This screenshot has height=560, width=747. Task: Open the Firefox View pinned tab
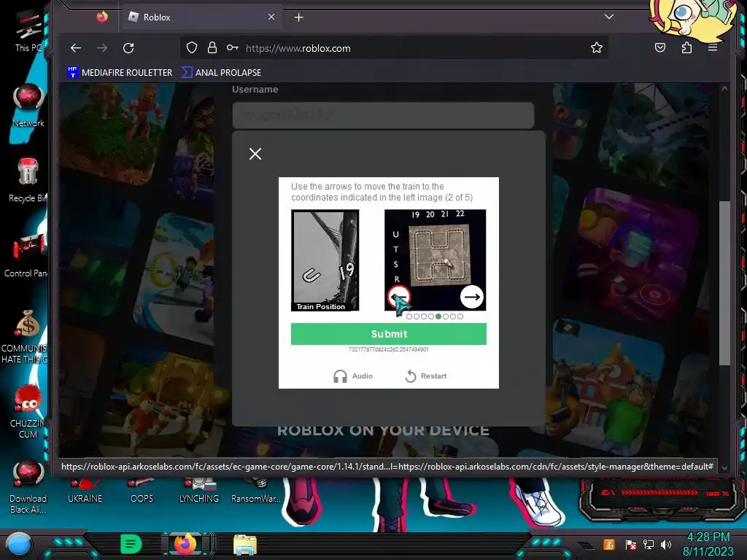click(x=102, y=17)
